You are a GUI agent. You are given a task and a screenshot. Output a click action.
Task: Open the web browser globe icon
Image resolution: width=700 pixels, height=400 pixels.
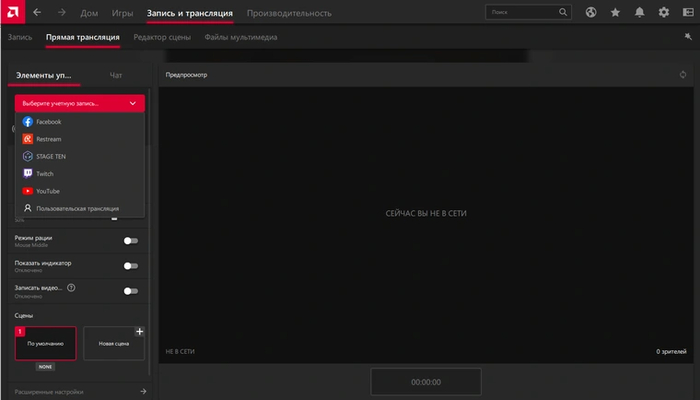click(x=591, y=12)
